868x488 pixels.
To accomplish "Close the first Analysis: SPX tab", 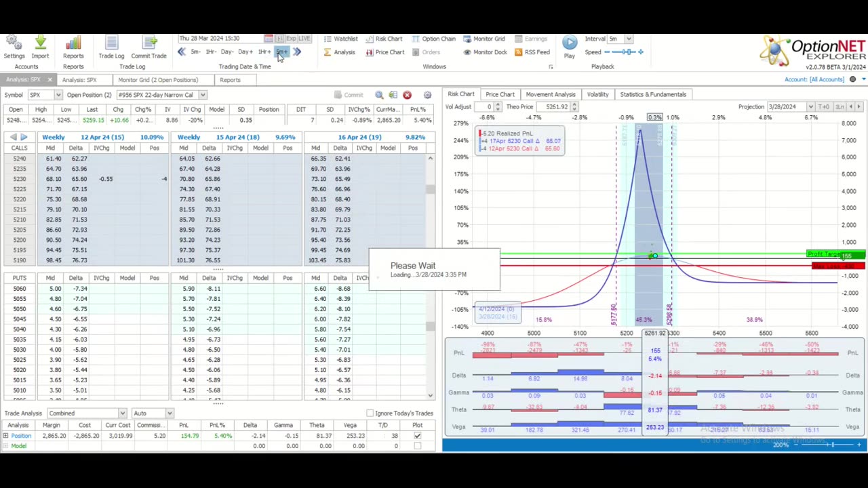I will coord(50,80).
